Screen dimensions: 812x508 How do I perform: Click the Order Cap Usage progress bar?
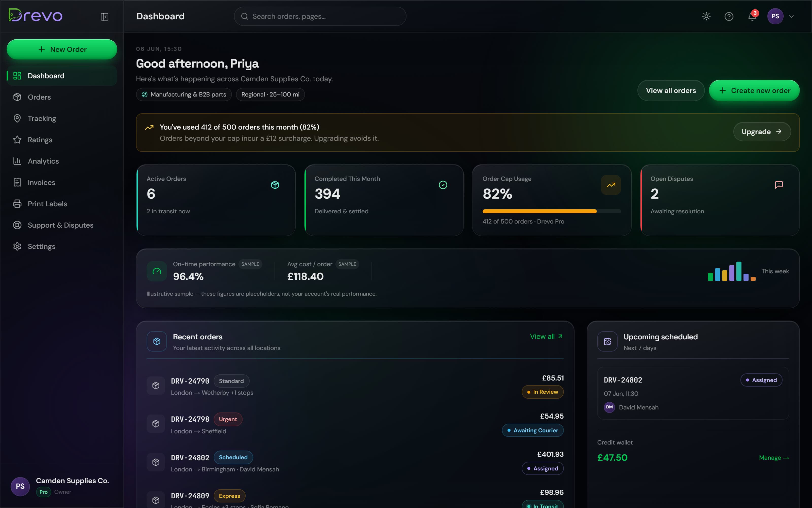552,211
